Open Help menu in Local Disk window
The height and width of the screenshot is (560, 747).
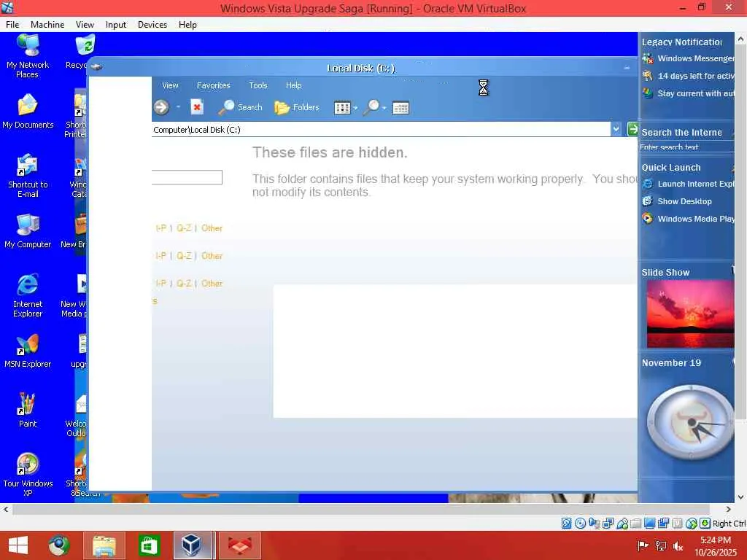(293, 85)
